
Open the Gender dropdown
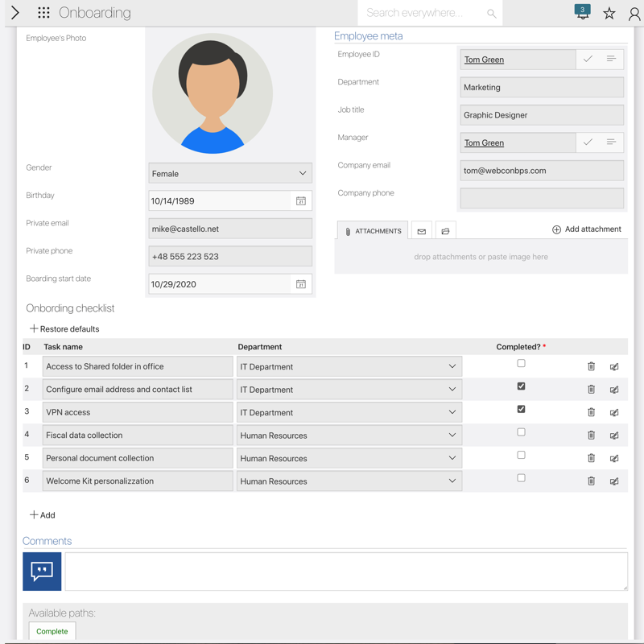pyautogui.click(x=229, y=174)
